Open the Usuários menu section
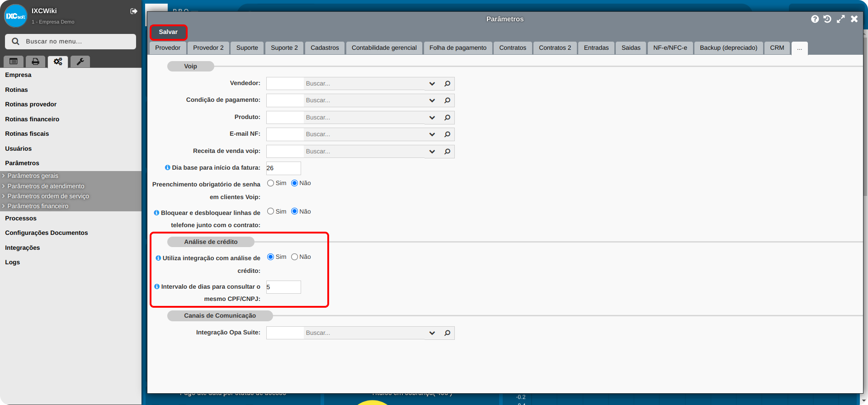Image resolution: width=868 pixels, height=405 pixels. point(18,148)
